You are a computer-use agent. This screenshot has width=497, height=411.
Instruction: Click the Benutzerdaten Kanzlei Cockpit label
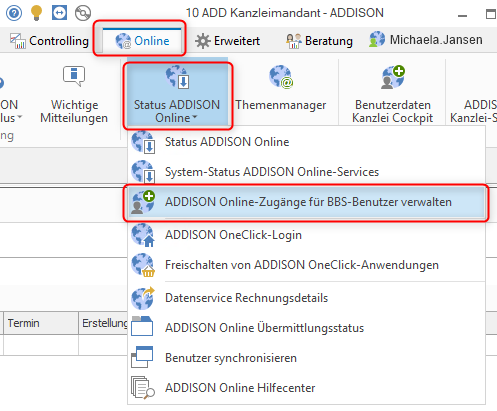(x=393, y=111)
